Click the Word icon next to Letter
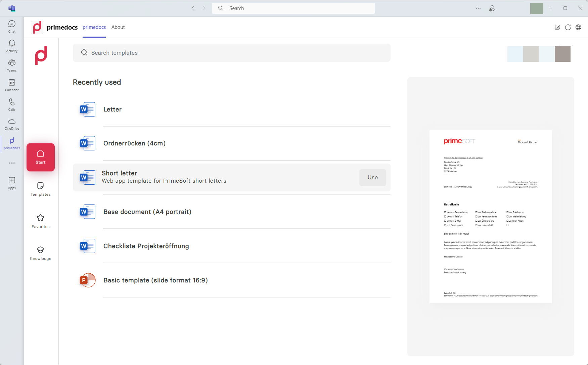 pyautogui.click(x=88, y=109)
